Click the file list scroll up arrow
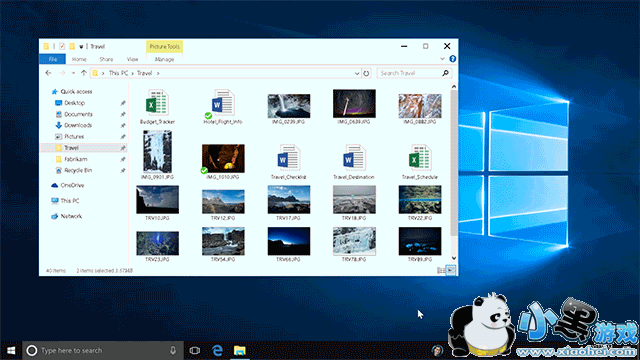Image resolution: width=640 pixels, height=360 pixels. pyautogui.click(x=453, y=87)
